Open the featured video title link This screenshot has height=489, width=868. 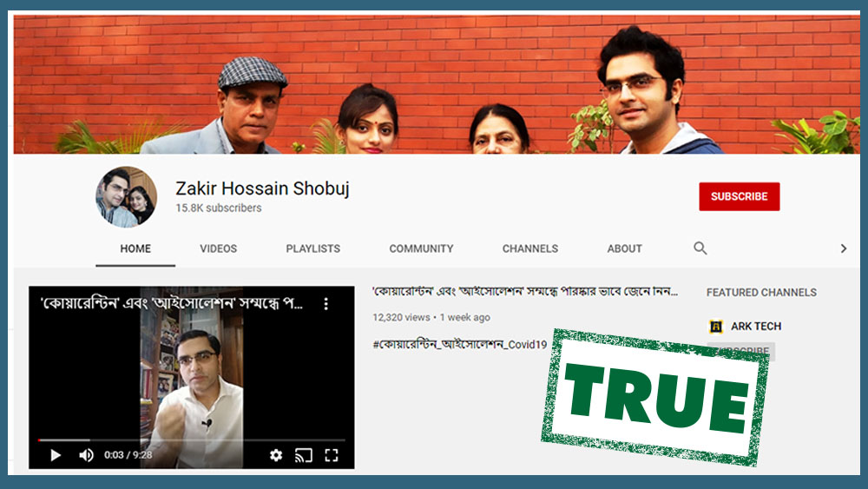525,291
